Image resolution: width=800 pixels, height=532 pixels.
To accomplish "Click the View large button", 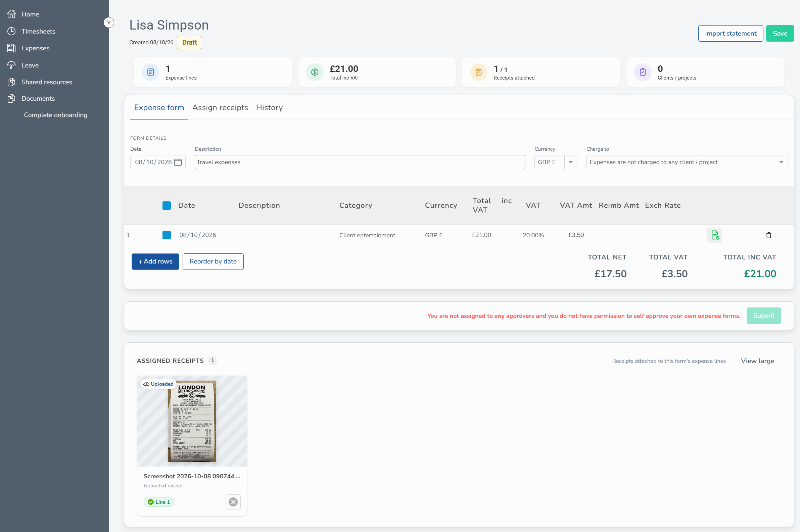I will click(x=757, y=361).
